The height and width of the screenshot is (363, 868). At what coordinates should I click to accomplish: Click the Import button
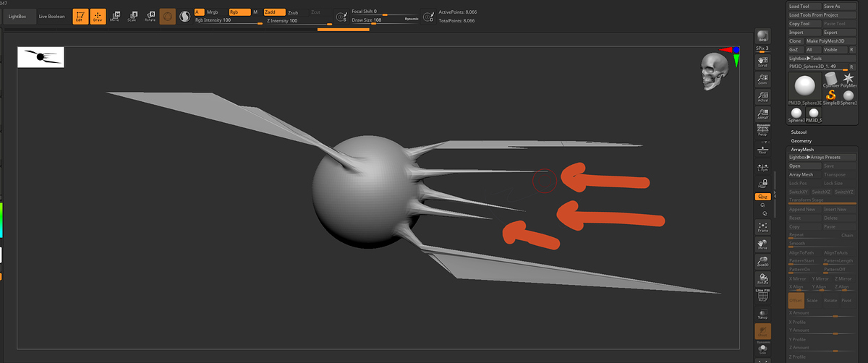coord(804,33)
